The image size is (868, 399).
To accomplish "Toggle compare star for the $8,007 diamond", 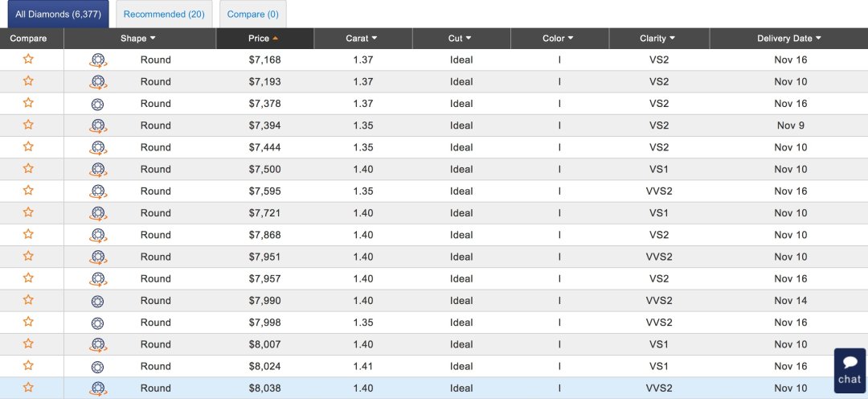I will tap(28, 344).
